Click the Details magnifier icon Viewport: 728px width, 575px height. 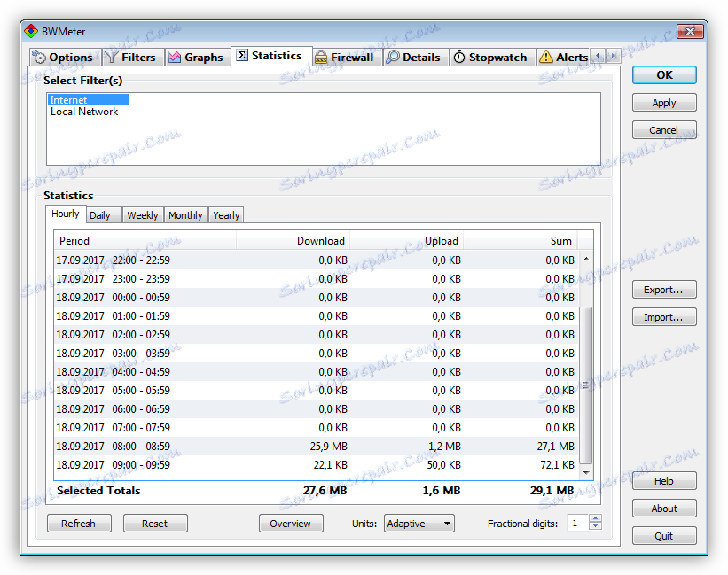click(x=393, y=57)
